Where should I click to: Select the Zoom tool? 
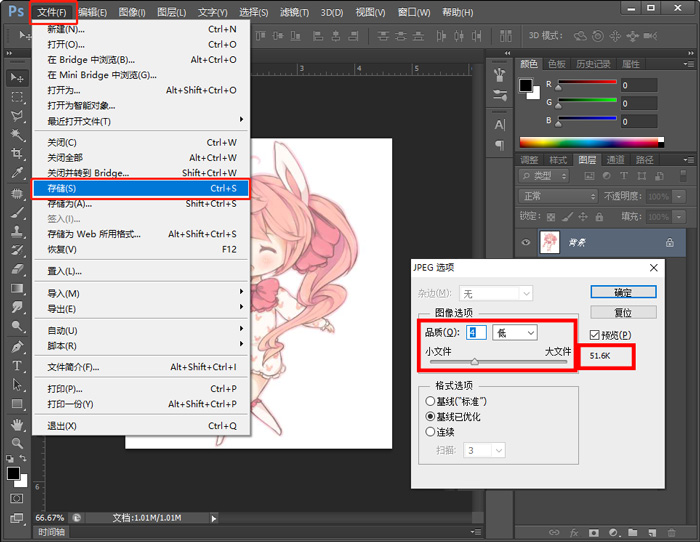[17, 443]
